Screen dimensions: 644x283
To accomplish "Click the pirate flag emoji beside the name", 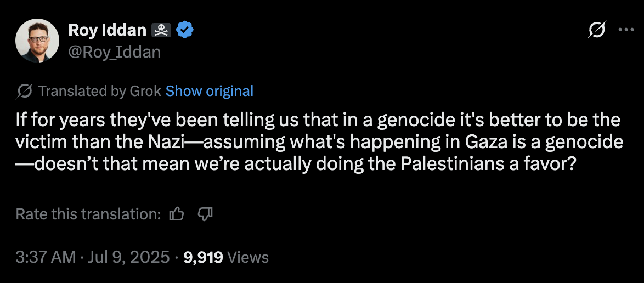I will [162, 31].
